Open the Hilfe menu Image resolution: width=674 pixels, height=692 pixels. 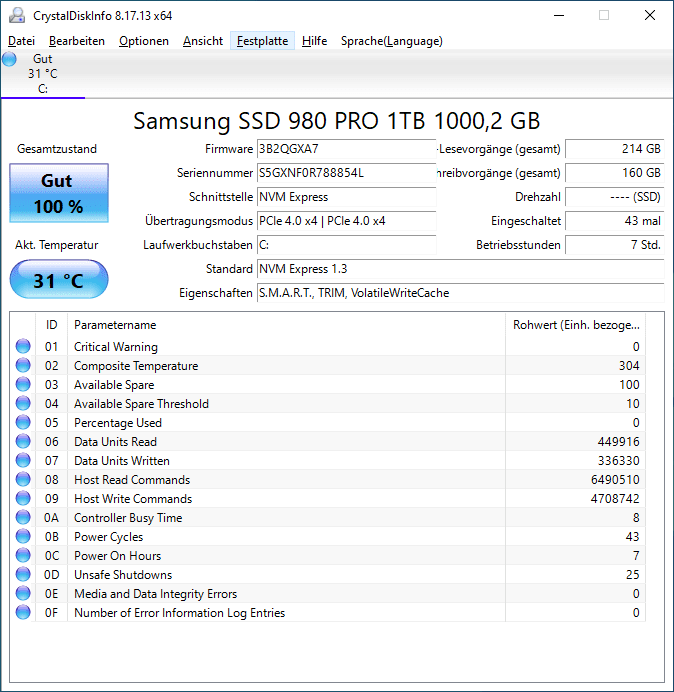tap(314, 41)
